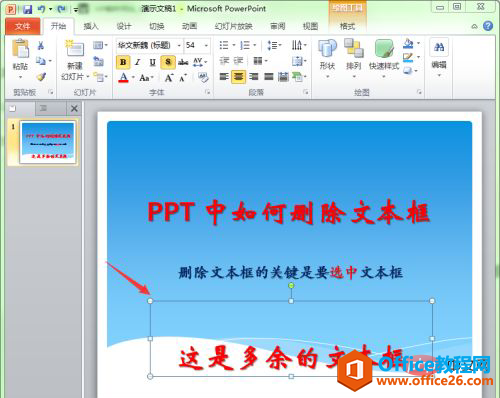Click the Copy icon in clipboard group
Screen dimensions: 500x398
click(41, 61)
